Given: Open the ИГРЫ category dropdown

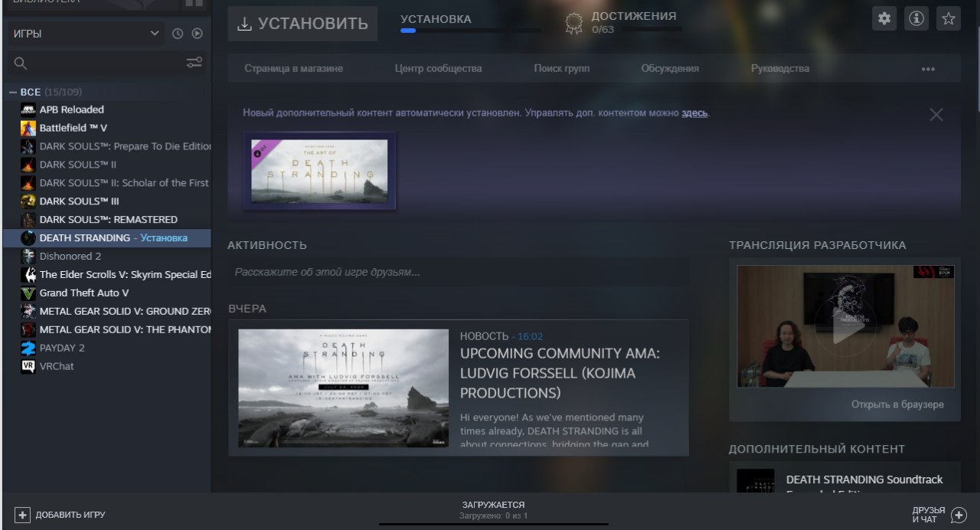Looking at the screenshot, I should coord(87,34).
